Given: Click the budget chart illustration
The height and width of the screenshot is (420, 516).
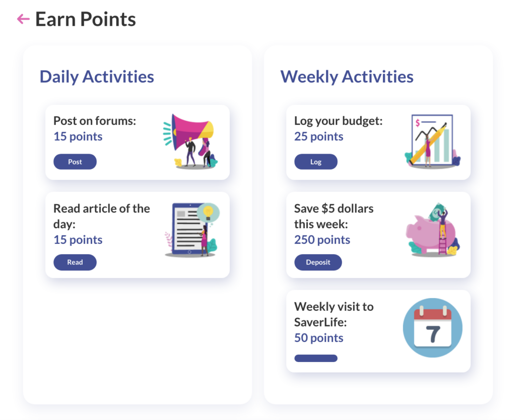Looking at the screenshot, I should pos(432,142).
